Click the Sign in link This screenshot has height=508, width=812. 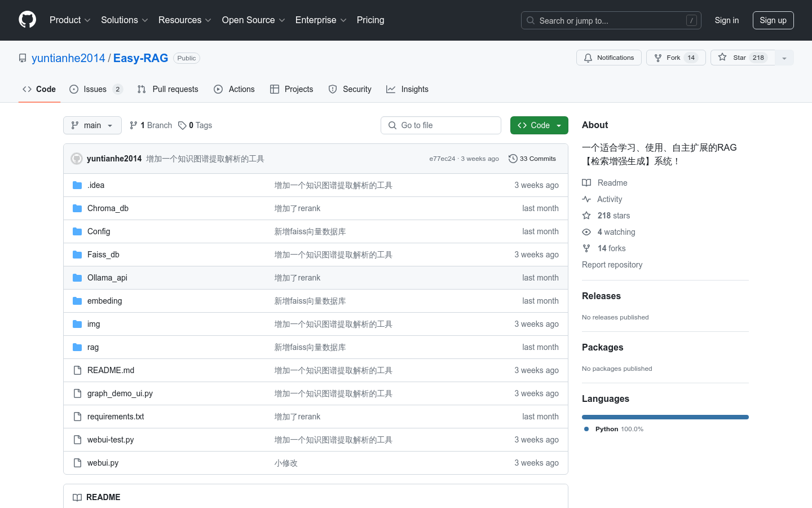(x=727, y=20)
